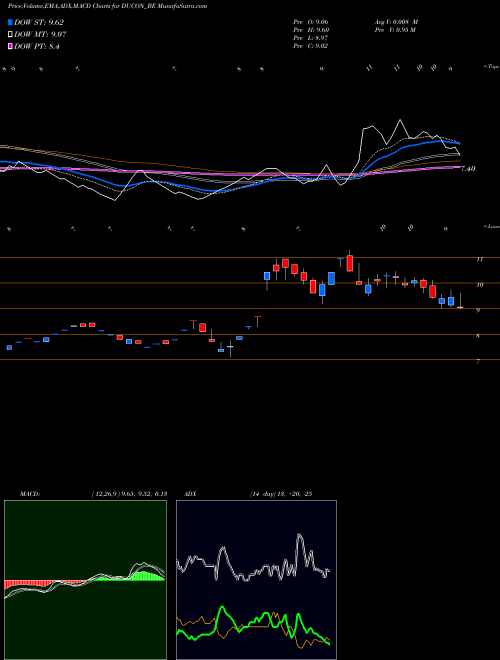Open the ADX indicator chart panel
This screenshot has width=500, height=660.
tap(256, 580)
